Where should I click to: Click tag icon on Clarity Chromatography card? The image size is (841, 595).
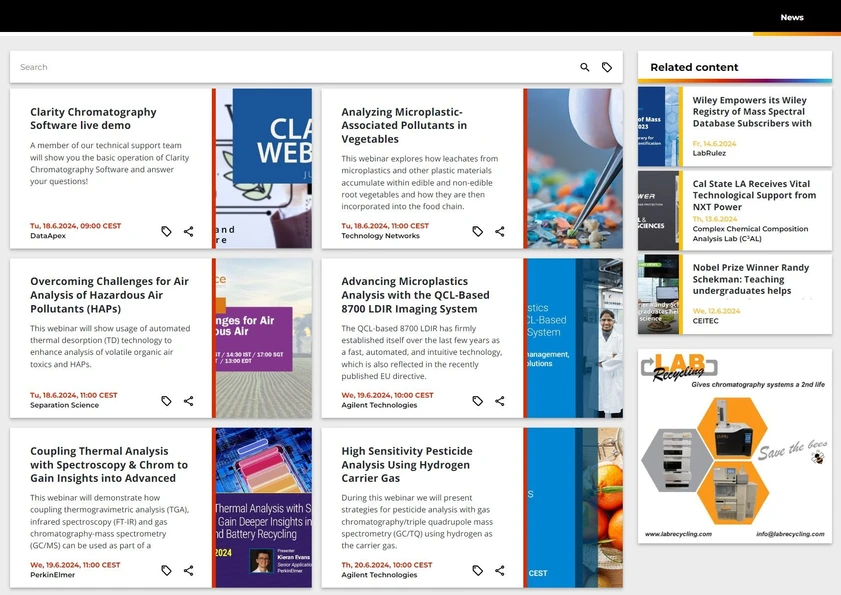(x=166, y=231)
